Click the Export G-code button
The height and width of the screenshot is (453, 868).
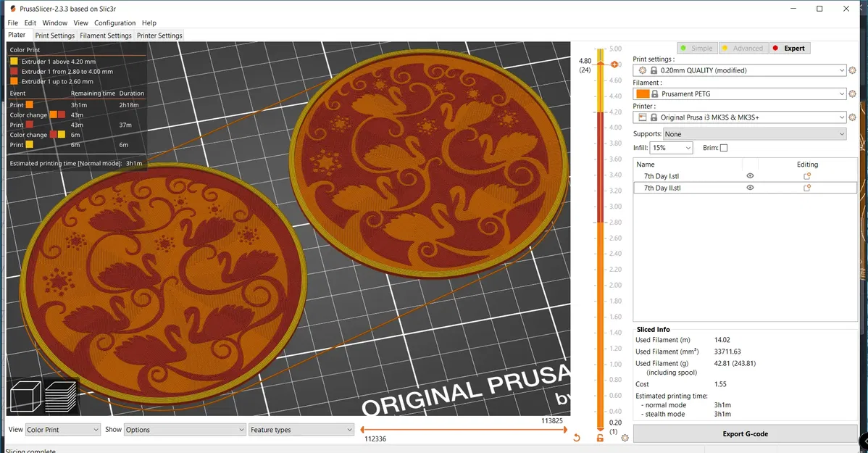click(x=745, y=433)
